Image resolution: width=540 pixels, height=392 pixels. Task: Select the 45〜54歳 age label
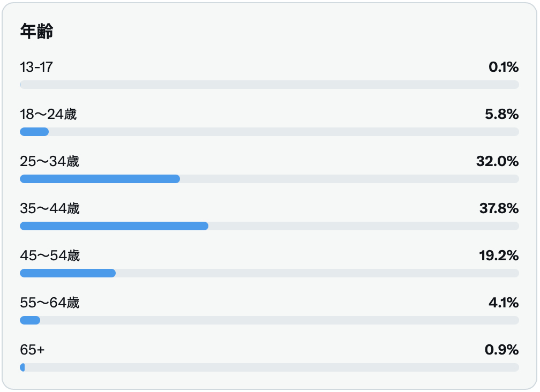click(x=50, y=256)
